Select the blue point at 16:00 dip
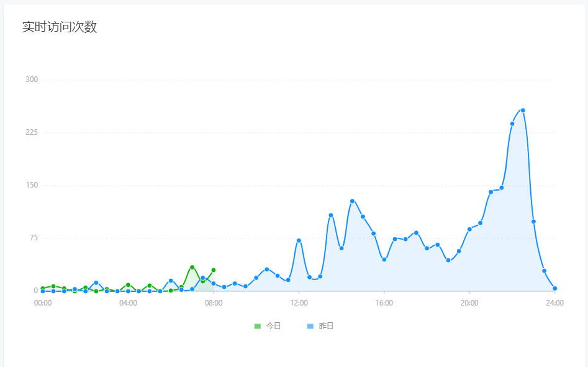The width and height of the screenshot is (588, 367). click(x=384, y=260)
